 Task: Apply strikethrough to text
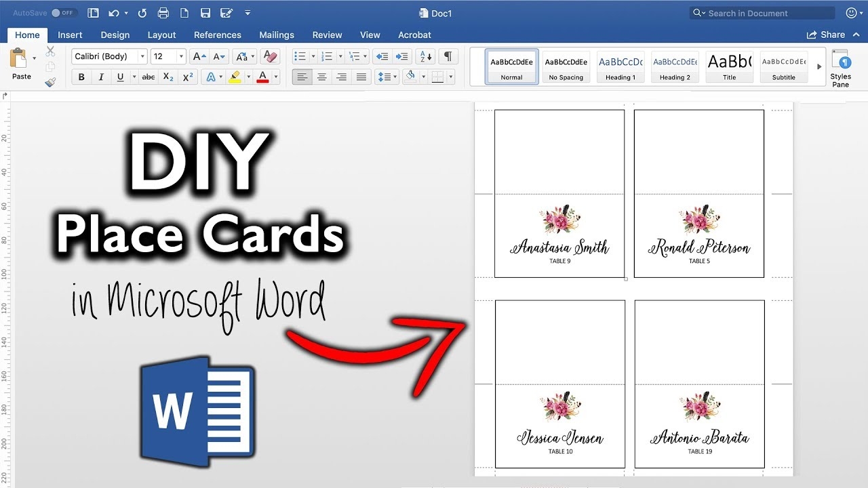click(x=148, y=77)
